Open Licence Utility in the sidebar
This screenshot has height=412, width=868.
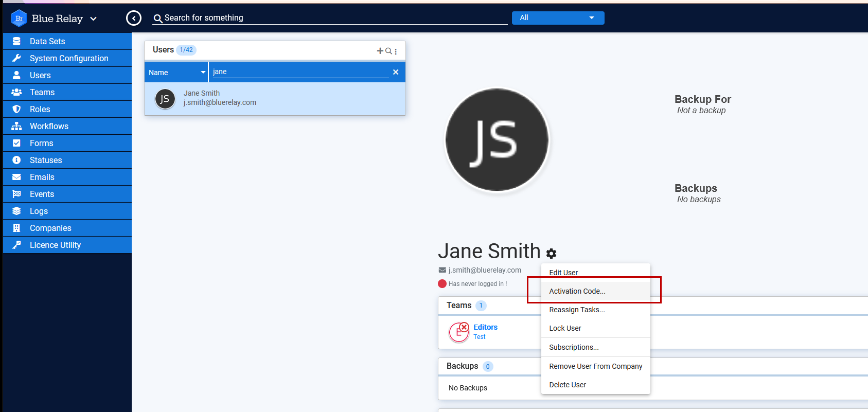coord(67,245)
